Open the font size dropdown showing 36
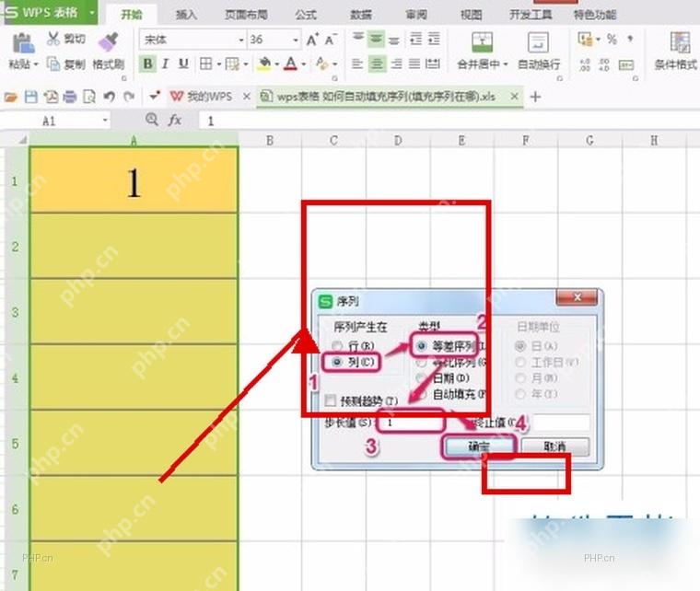Image resolution: width=700 pixels, height=591 pixels. (x=296, y=41)
